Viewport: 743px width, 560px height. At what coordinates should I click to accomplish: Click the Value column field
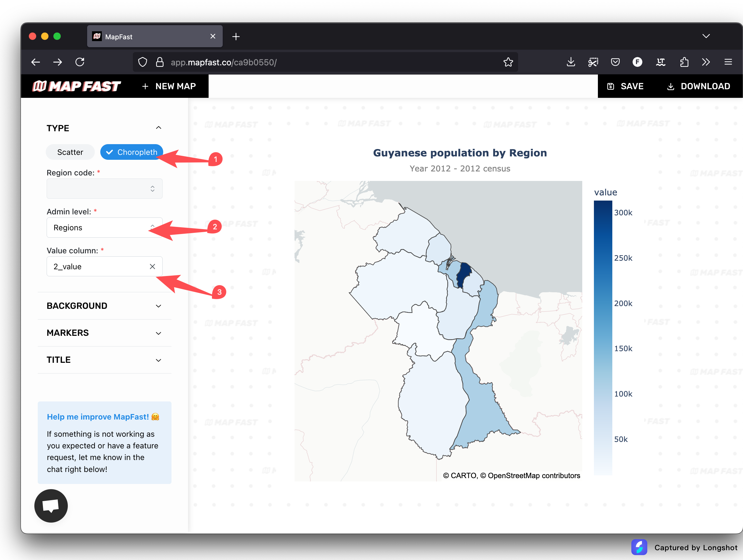pyautogui.click(x=105, y=267)
